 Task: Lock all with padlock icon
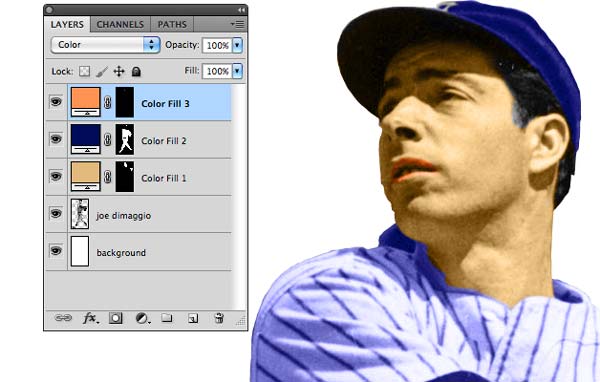(x=136, y=71)
